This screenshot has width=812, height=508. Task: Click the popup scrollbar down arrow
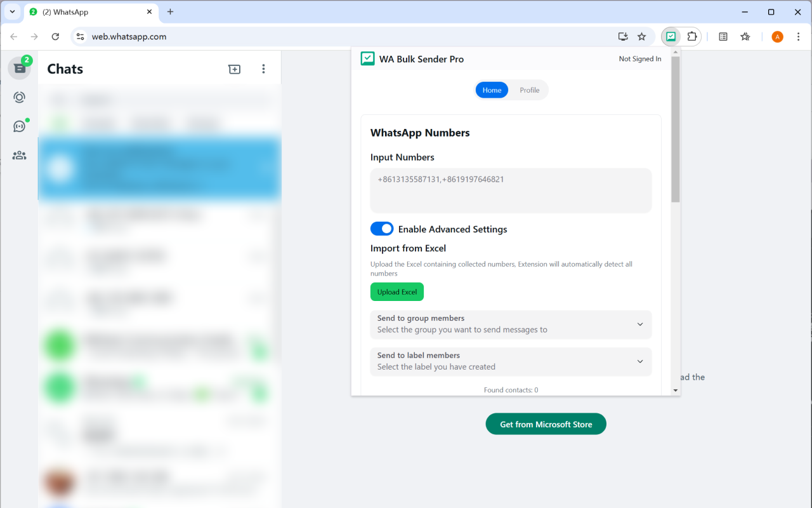tap(676, 390)
